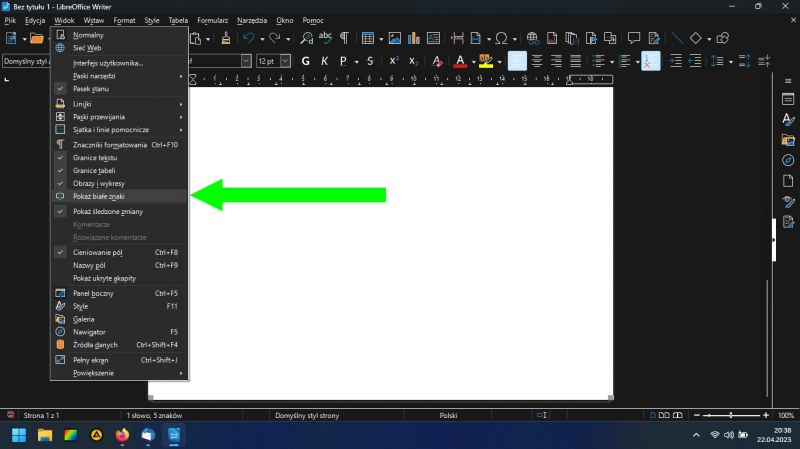
Task: Clear direct formatting icon
Action: 437,61
